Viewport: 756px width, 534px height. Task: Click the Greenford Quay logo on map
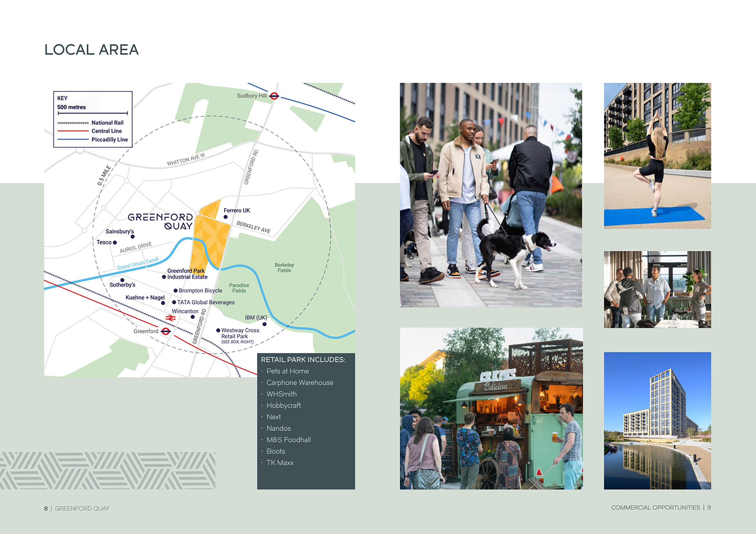click(160, 221)
